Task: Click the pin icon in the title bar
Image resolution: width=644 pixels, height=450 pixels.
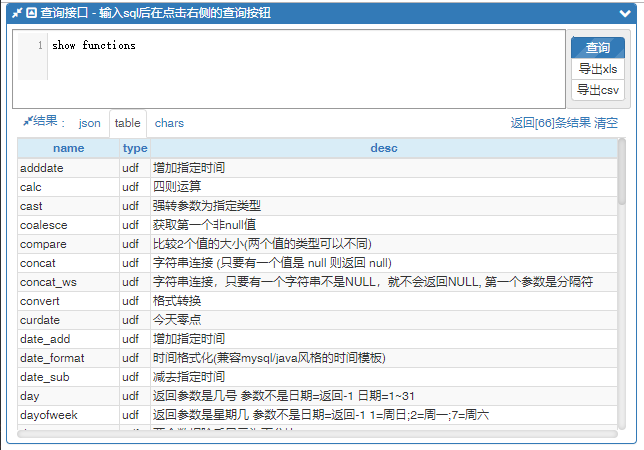Action: coord(16,13)
